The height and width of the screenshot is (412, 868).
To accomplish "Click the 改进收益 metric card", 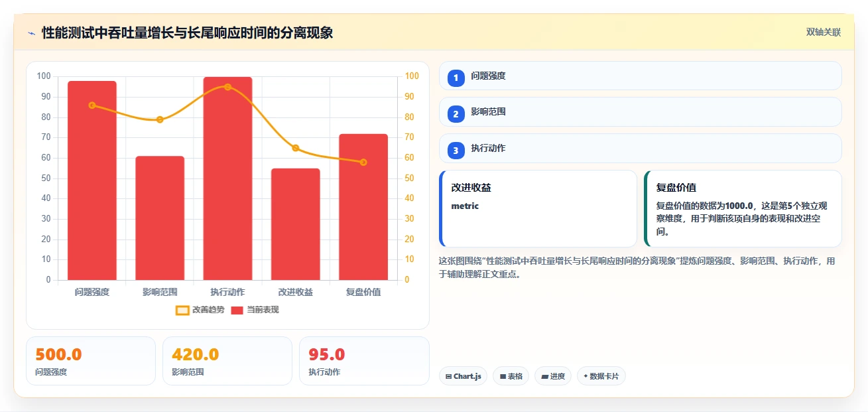I will tap(538, 208).
